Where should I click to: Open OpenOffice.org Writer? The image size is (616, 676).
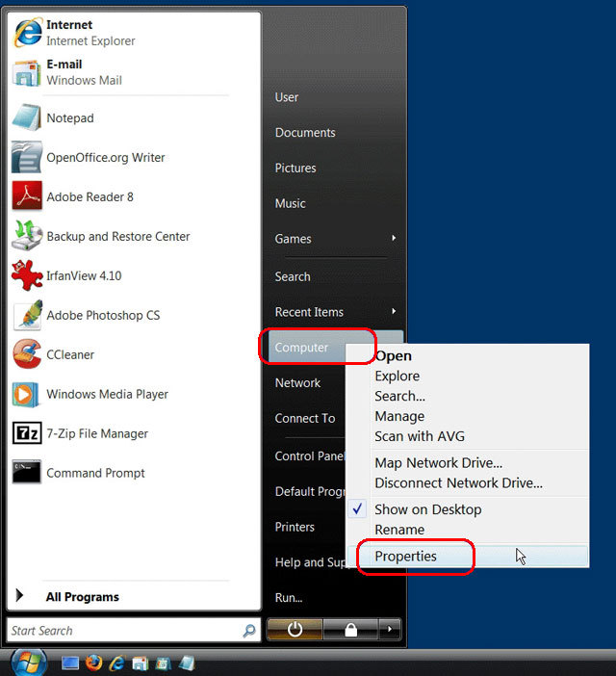(106, 157)
